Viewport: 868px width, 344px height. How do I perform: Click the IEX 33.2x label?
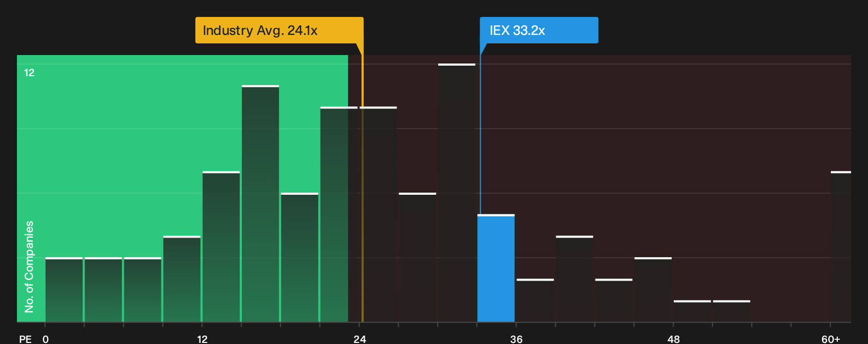coord(539,30)
